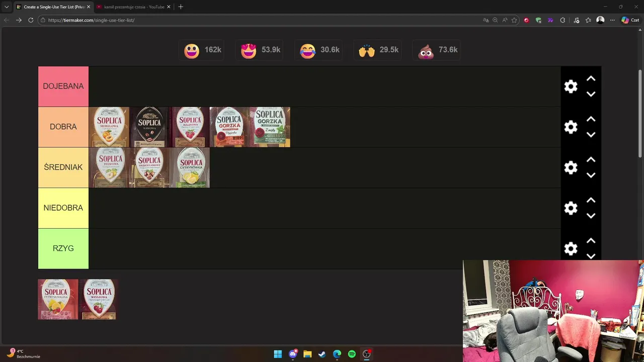Move NIEDOBRA tier up with arrow
This screenshot has width=644, height=362.
(591, 200)
